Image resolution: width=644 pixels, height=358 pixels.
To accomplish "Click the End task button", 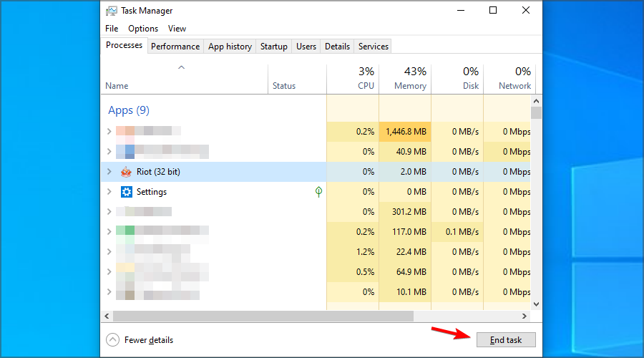I will tap(506, 340).
